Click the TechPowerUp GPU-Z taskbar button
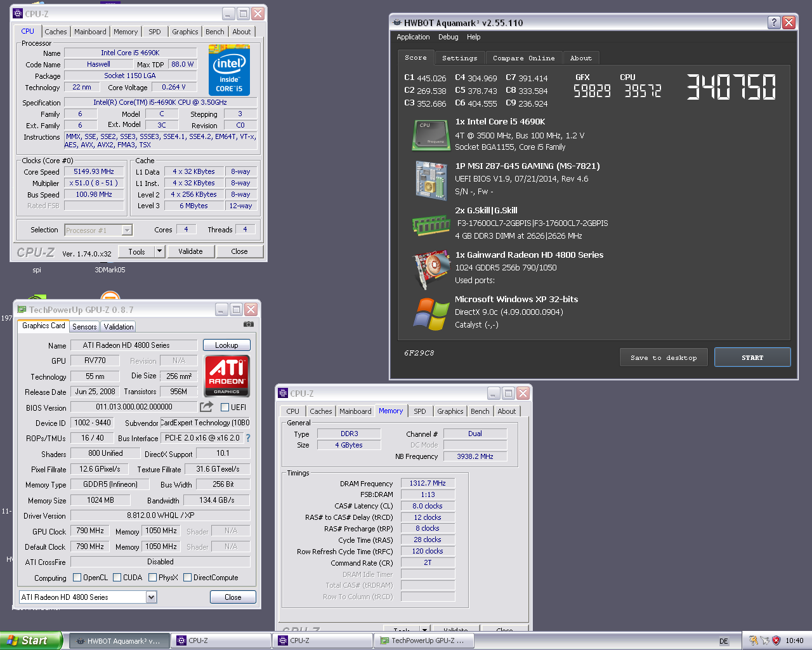Image resolution: width=812 pixels, height=650 pixels. 424,640
